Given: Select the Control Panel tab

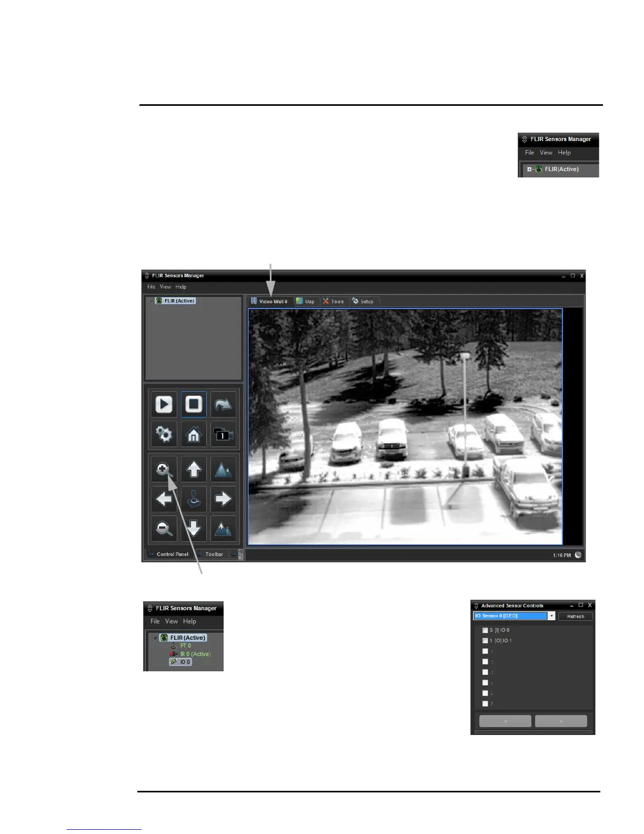Looking at the screenshot, I should point(168,554).
